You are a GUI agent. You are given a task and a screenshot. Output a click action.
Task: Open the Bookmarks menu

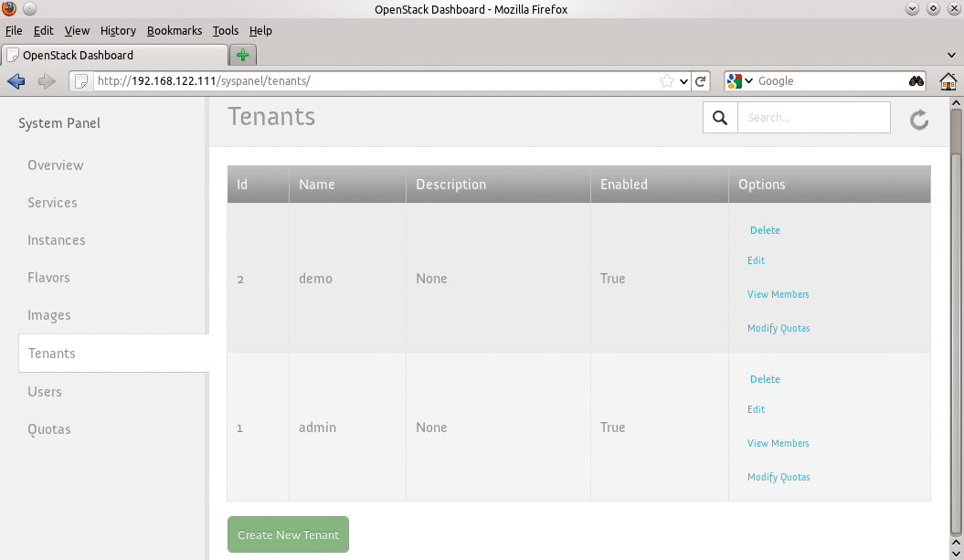(x=175, y=30)
